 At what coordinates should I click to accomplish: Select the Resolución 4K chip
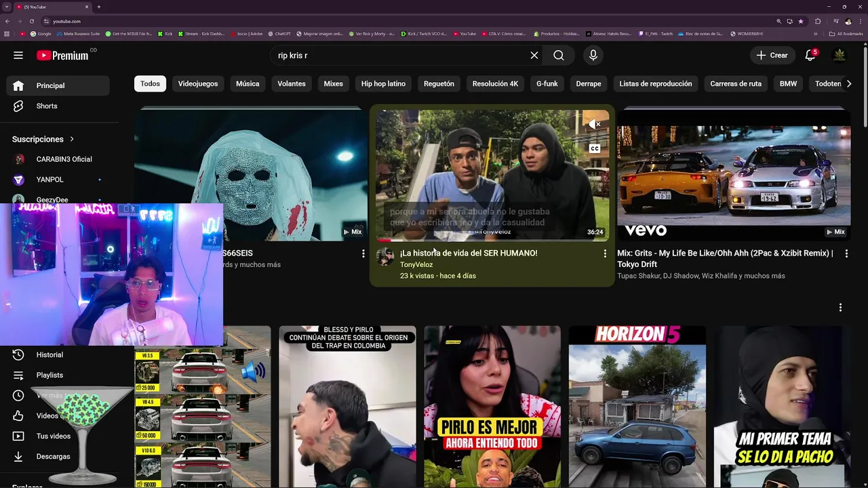[495, 84]
